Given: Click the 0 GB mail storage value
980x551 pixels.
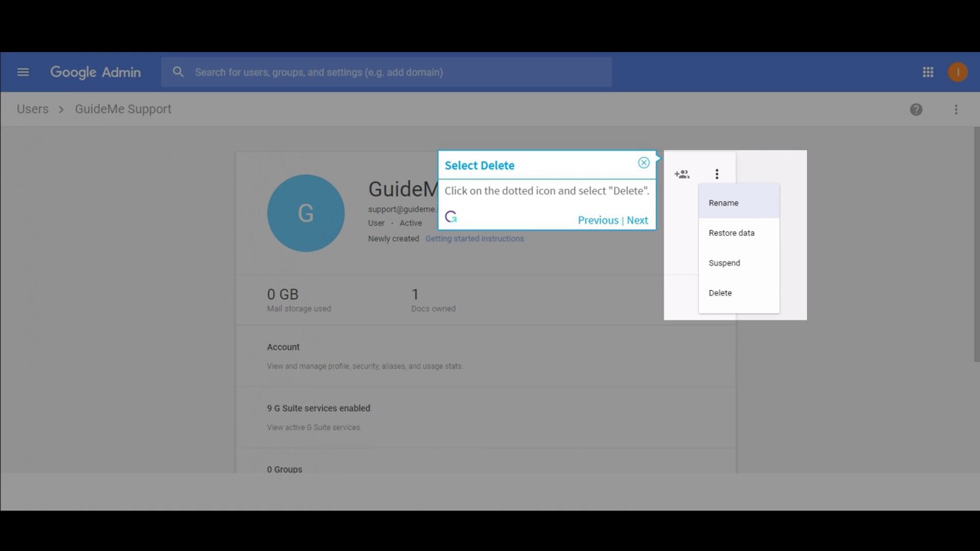Looking at the screenshot, I should [283, 294].
